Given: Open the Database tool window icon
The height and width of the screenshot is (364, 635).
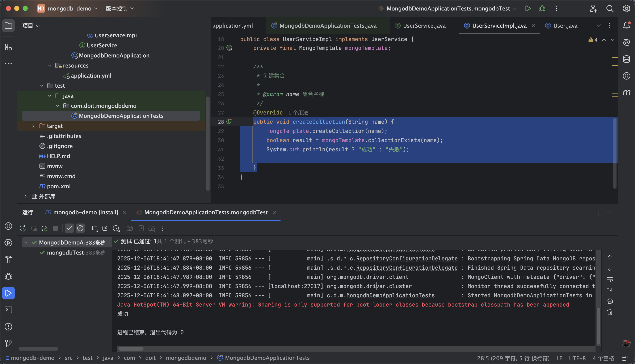Looking at the screenshot, I should (x=626, y=59).
